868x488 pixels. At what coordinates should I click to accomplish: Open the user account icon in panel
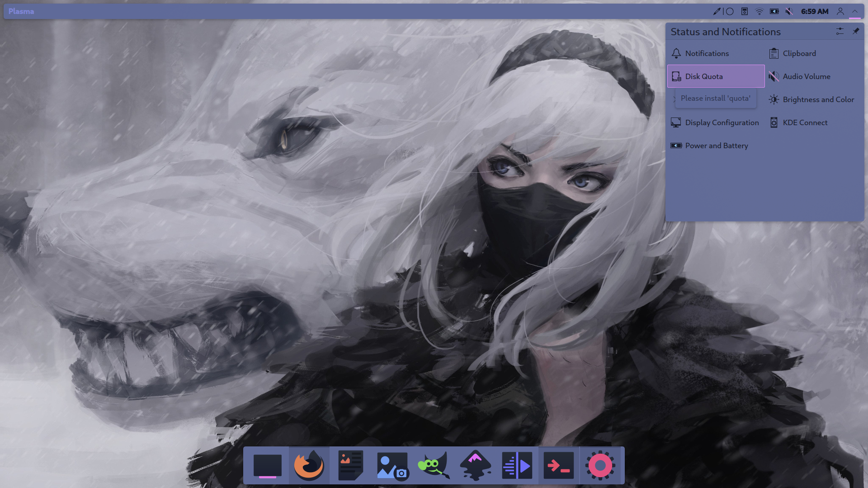840,11
